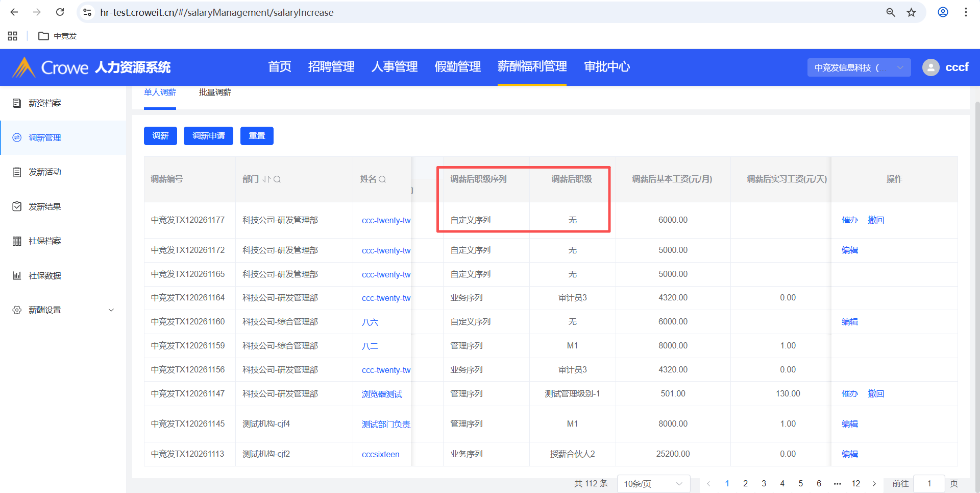The image size is (980, 493).
Task: Click the 发薪结果 icon in sidebar
Action: pyautogui.click(x=17, y=206)
